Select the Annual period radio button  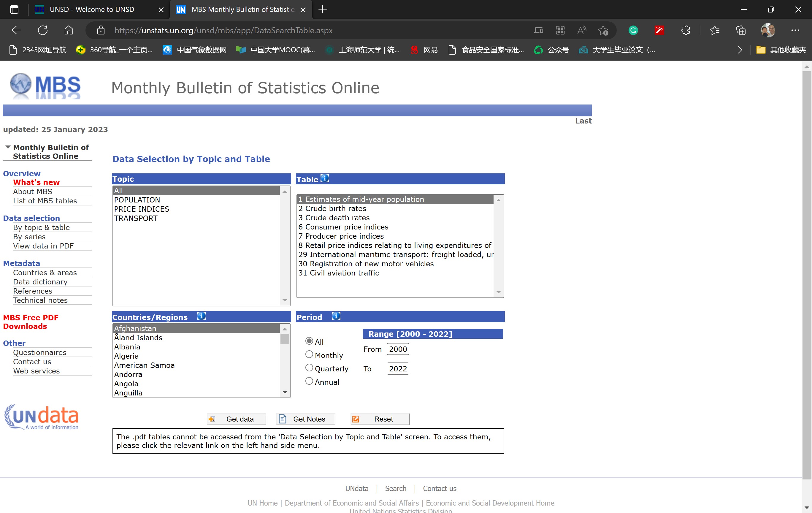click(309, 381)
